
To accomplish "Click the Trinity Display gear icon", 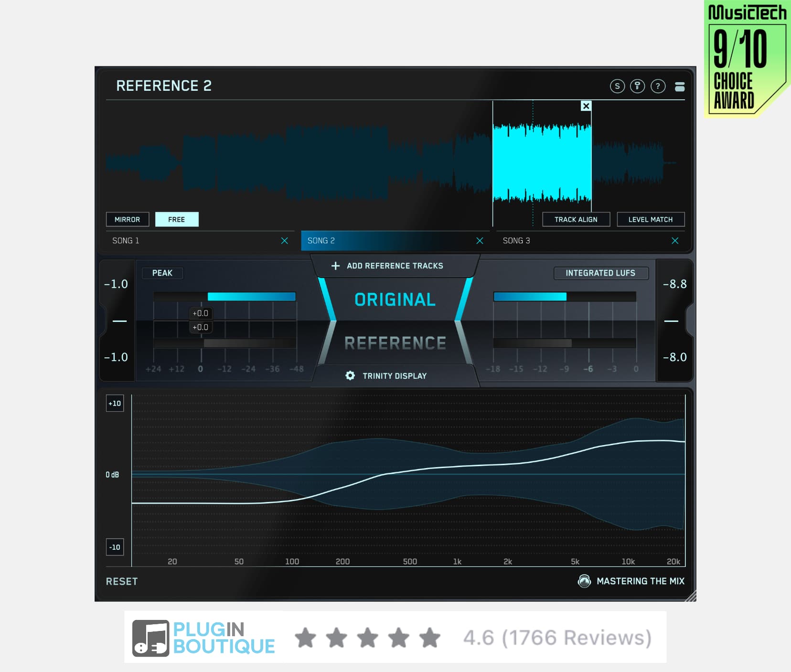I will (350, 376).
